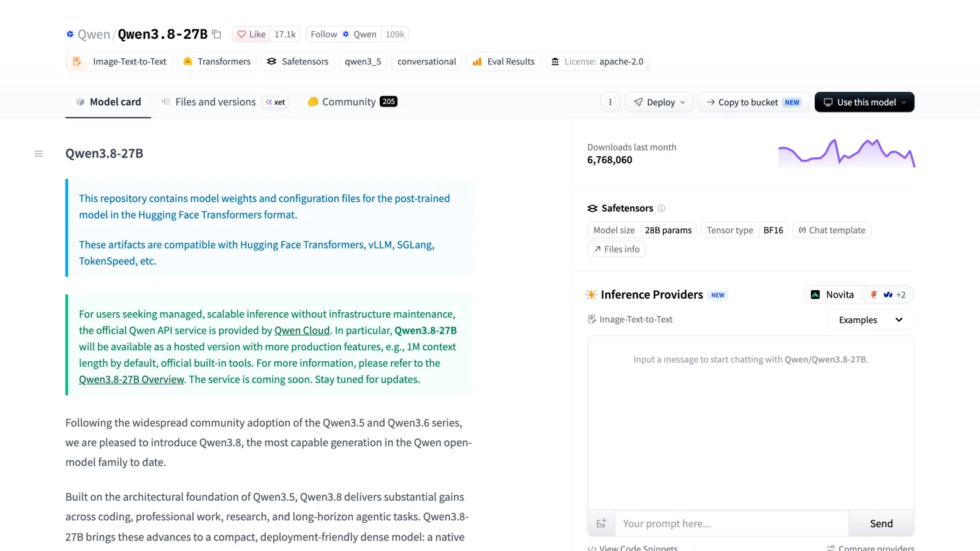The image size is (980, 551).
Task: Click the Copy to bucket button
Action: (754, 102)
